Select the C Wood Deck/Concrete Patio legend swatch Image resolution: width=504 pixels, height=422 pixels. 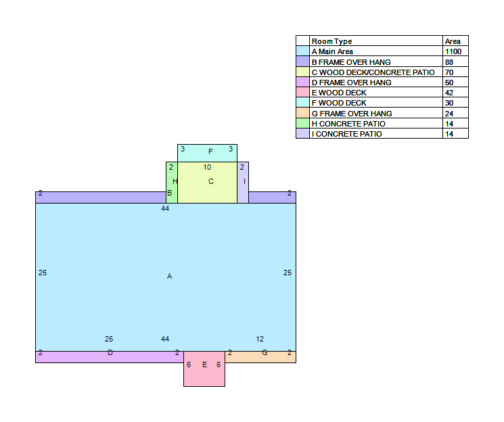pos(302,72)
